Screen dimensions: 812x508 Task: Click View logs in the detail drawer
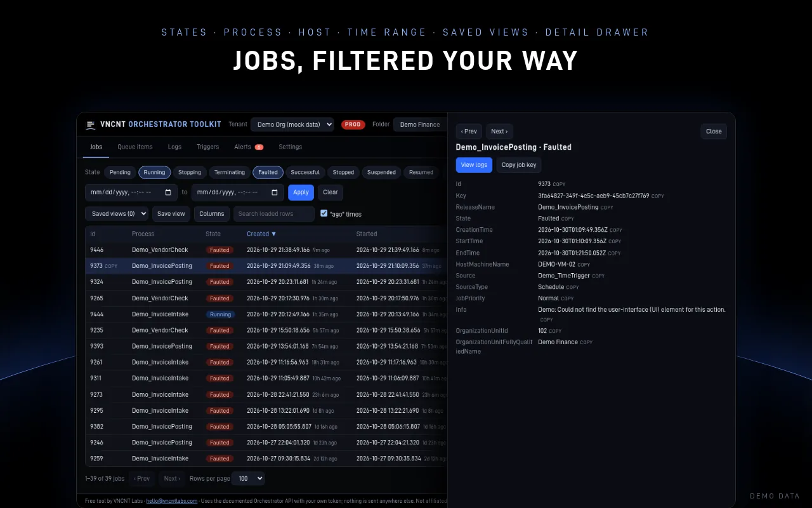pyautogui.click(x=474, y=165)
